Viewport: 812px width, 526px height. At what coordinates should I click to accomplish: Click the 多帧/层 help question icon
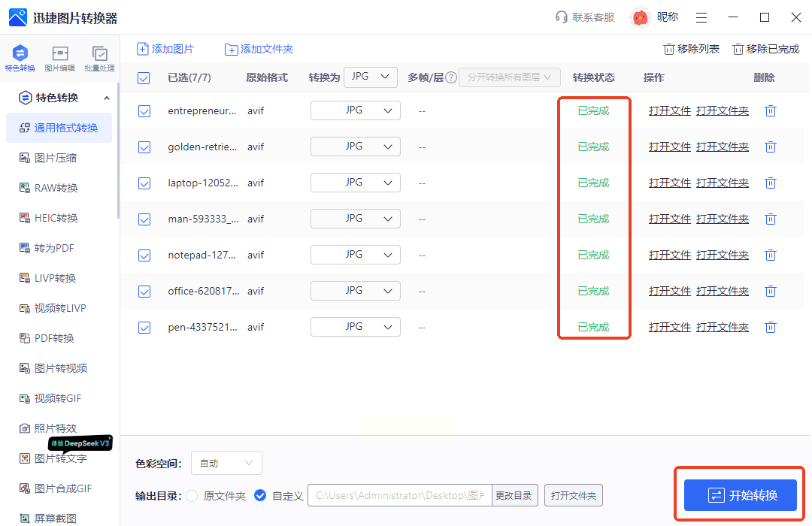pos(451,77)
